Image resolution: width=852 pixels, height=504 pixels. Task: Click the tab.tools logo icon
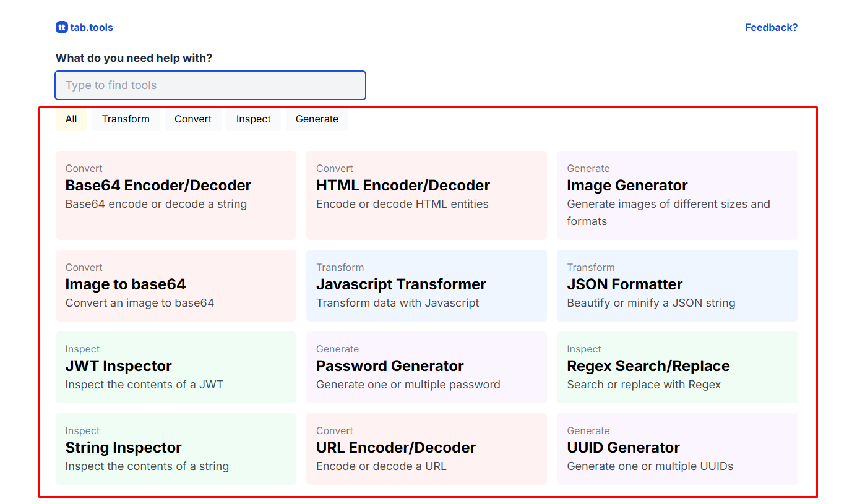point(62,27)
